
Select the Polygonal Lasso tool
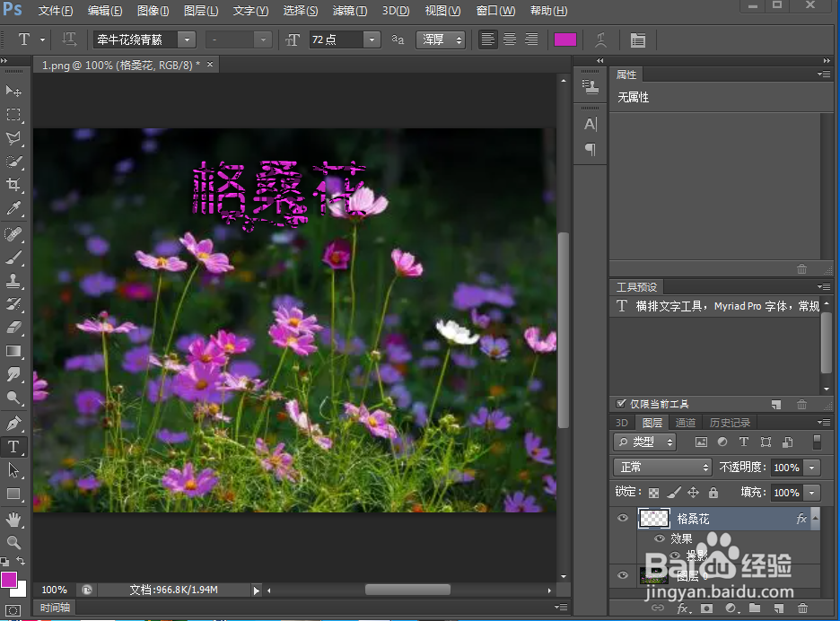point(13,138)
